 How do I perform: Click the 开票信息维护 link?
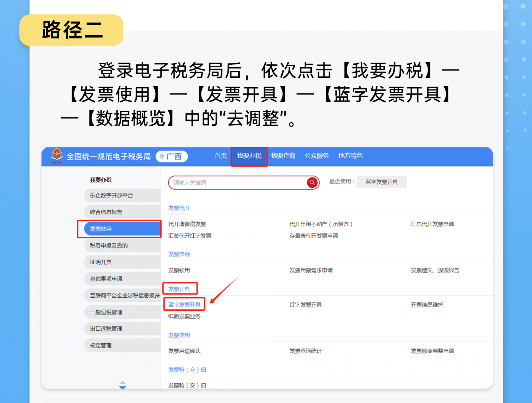426,304
